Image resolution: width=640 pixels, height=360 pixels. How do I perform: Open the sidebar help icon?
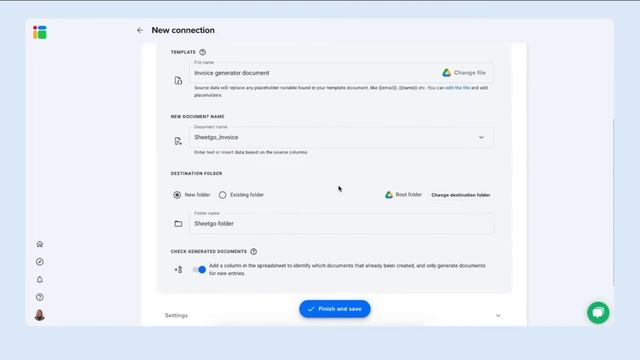[40, 297]
